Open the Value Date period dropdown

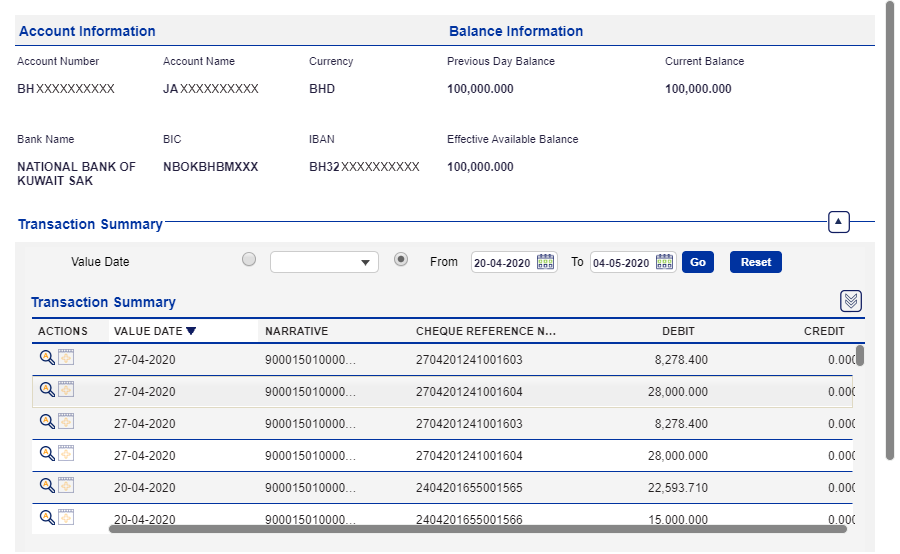click(x=324, y=262)
